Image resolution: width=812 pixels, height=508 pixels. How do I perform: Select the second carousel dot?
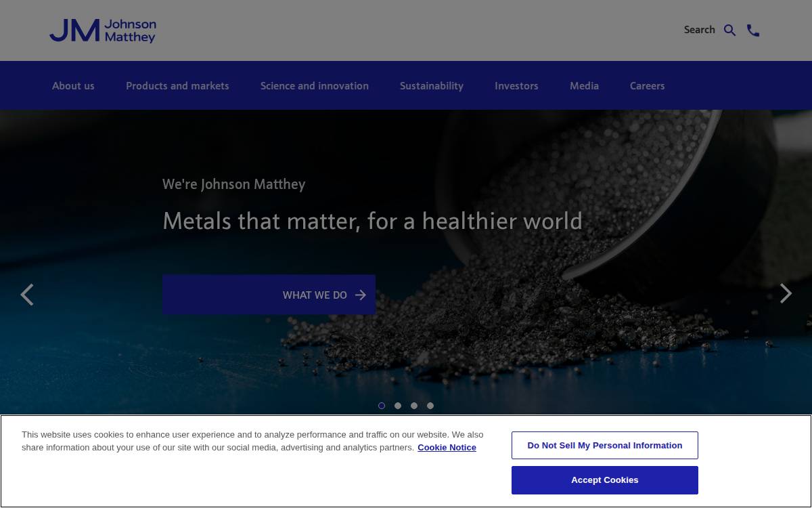point(398,406)
